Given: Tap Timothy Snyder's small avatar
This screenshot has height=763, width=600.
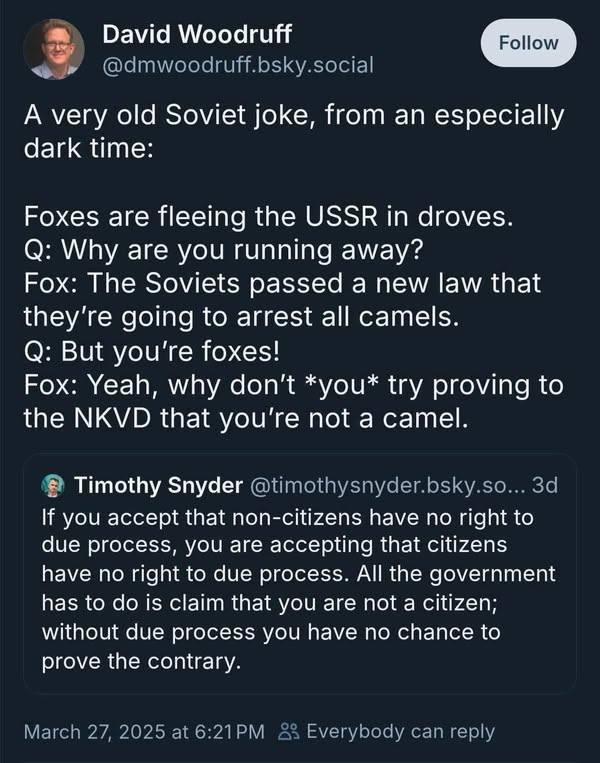Looking at the screenshot, I should click(53, 485).
